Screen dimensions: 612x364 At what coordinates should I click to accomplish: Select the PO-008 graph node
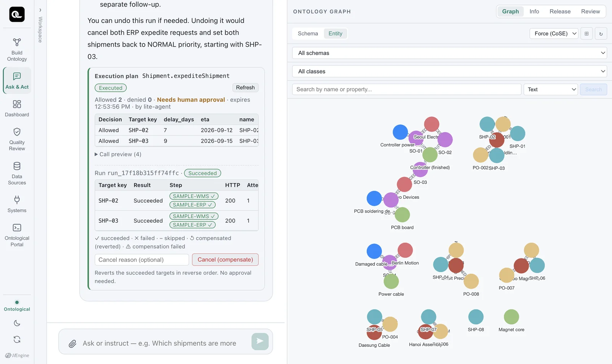tap(471, 281)
